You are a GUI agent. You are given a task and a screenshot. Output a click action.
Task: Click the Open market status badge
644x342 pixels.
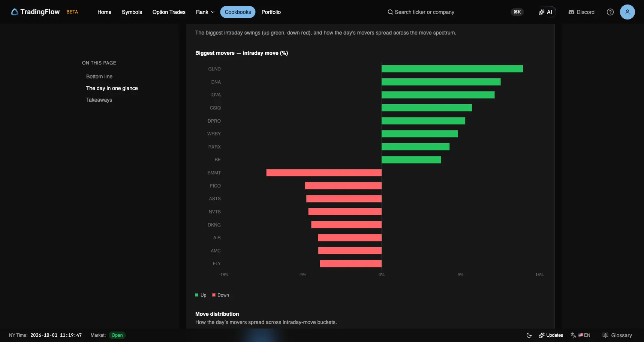pyautogui.click(x=117, y=335)
